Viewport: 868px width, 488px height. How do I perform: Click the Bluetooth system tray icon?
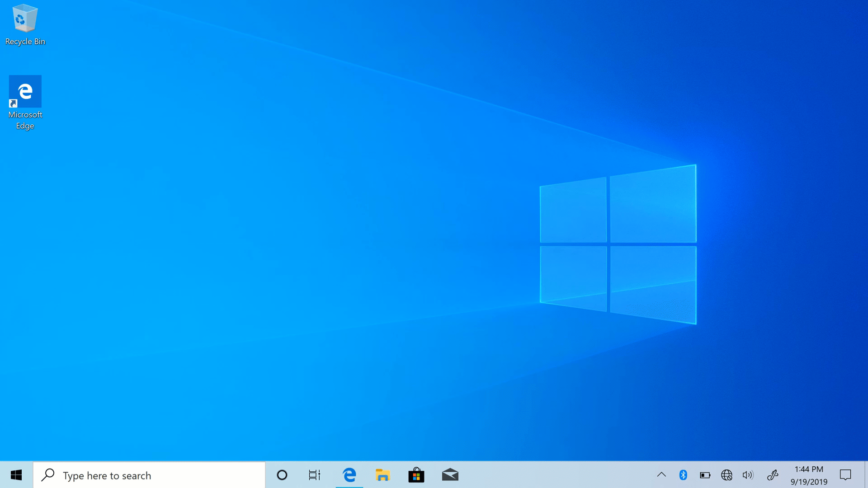pos(682,475)
